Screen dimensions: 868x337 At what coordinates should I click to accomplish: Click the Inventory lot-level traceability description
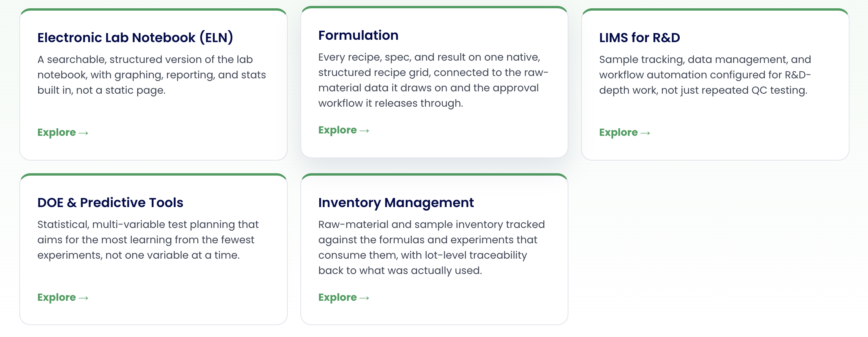[x=432, y=248]
